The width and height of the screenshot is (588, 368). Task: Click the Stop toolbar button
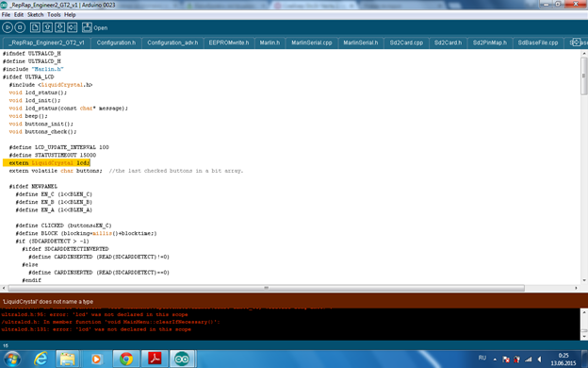pos(20,27)
